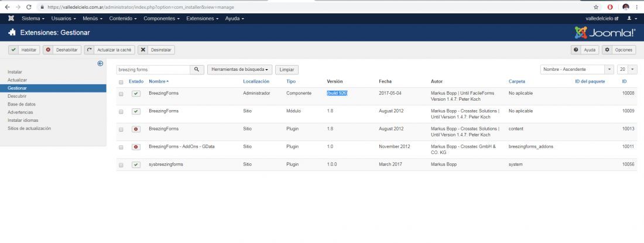Open the Usuarios menu

click(x=64, y=19)
